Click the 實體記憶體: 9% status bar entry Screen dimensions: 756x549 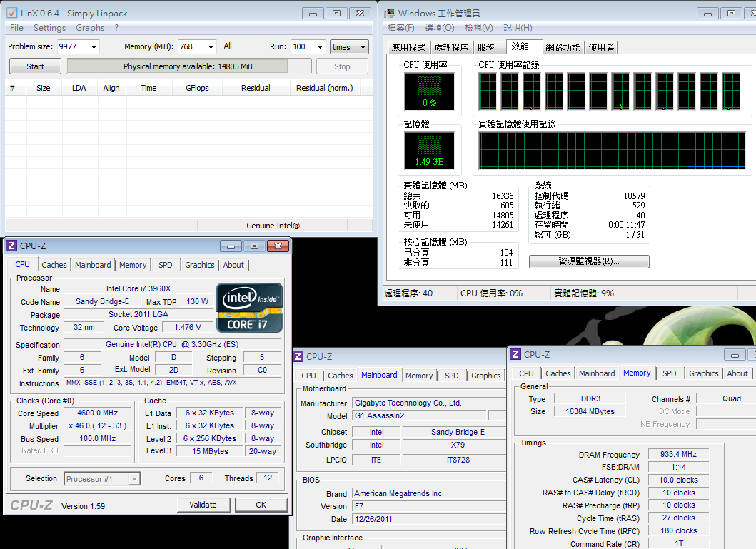(x=584, y=293)
